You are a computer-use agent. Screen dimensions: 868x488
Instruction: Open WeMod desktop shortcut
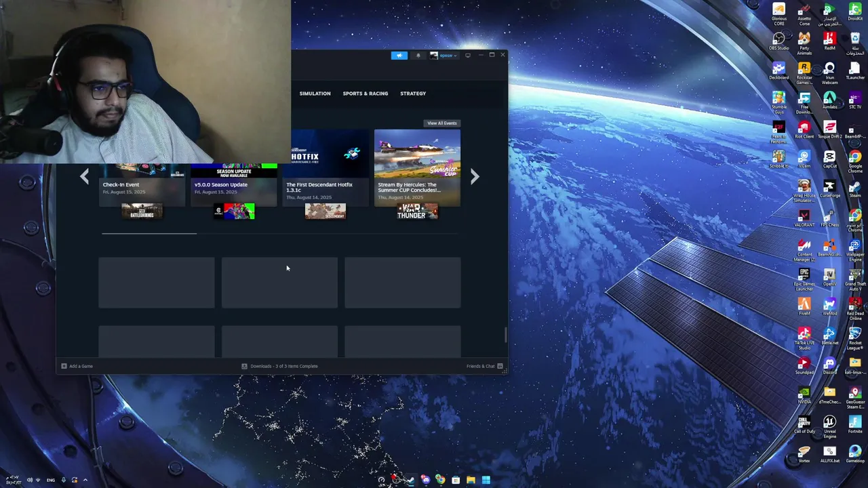pyautogui.click(x=829, y=306)
